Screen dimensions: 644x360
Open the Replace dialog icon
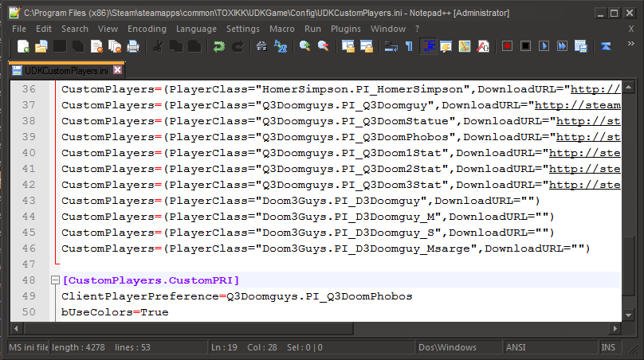tap(280, 46)
